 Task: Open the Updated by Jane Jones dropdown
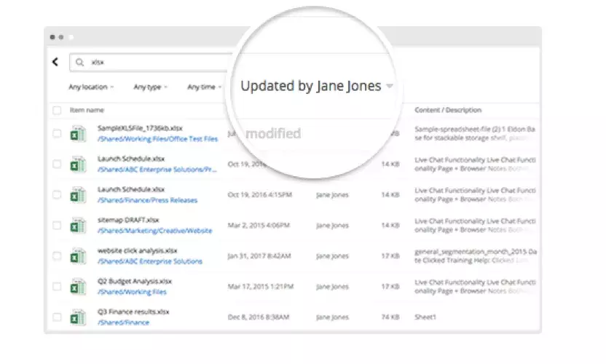coord(317,86)
